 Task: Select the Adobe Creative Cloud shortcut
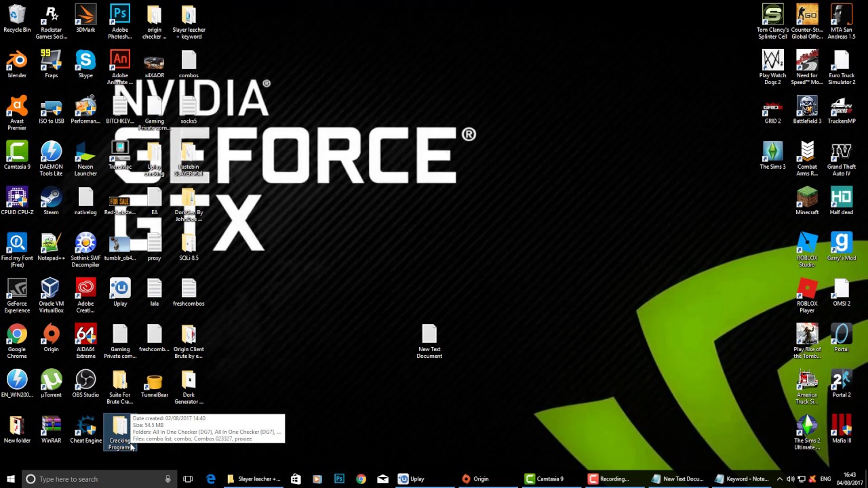click(85, 296)
